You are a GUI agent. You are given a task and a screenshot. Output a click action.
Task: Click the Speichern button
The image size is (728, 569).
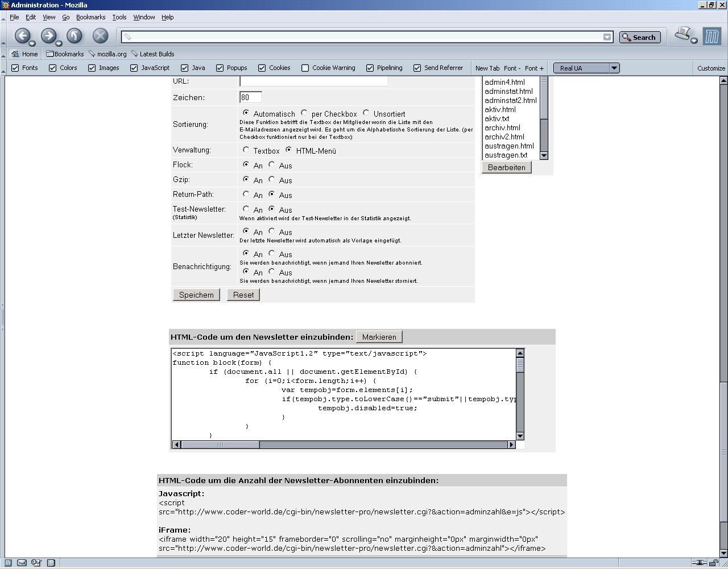[x=196, y=295]
